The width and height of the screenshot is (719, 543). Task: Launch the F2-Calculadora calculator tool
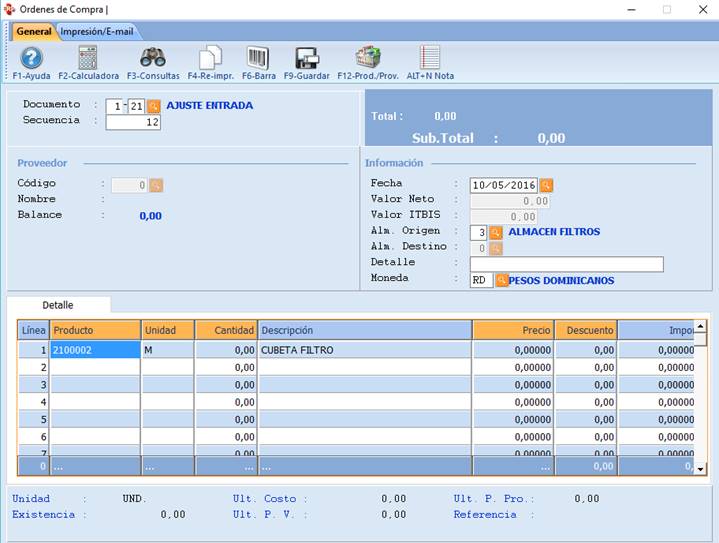pos(88,58)
